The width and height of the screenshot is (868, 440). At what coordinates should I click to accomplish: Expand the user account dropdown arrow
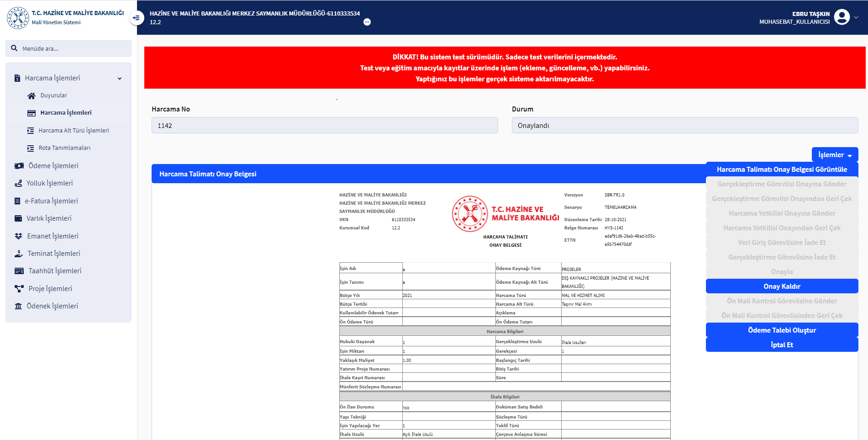(856, 17)
